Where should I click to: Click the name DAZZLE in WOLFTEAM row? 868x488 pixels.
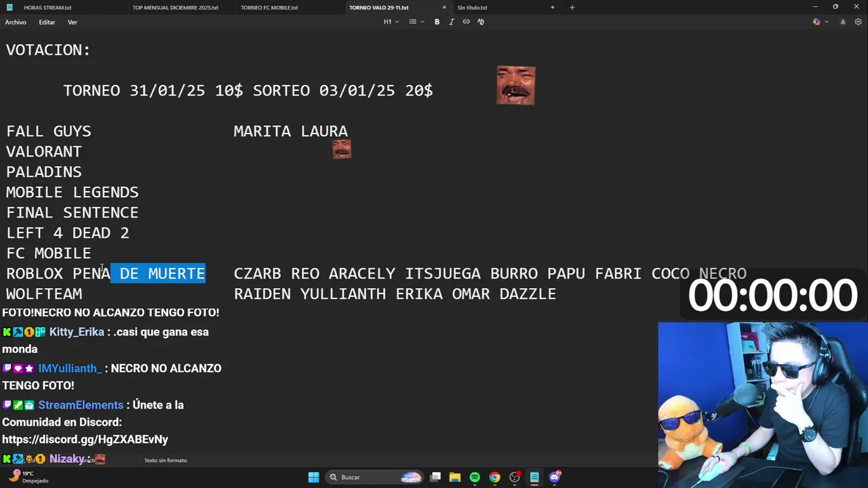pos(528,294)
